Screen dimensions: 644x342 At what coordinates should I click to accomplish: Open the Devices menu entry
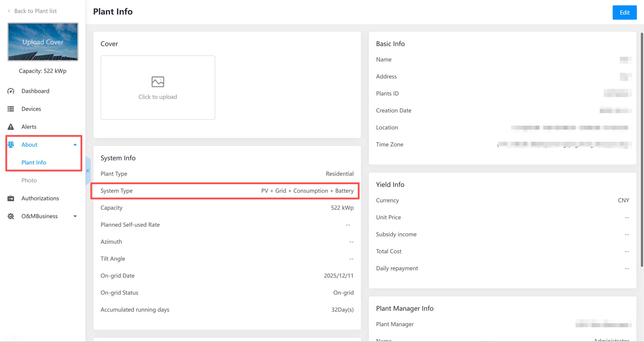coord(31,109)
